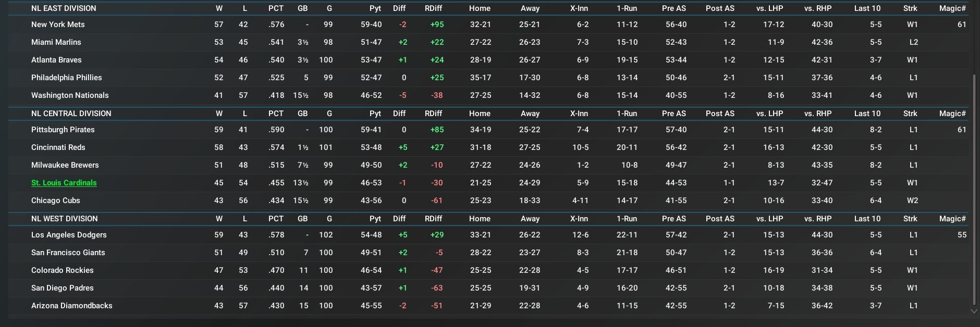Click the scroll down arrow at bottom right
Image resolution: width=980 pixels, height=327 pixels.
[x=974, y=311]
